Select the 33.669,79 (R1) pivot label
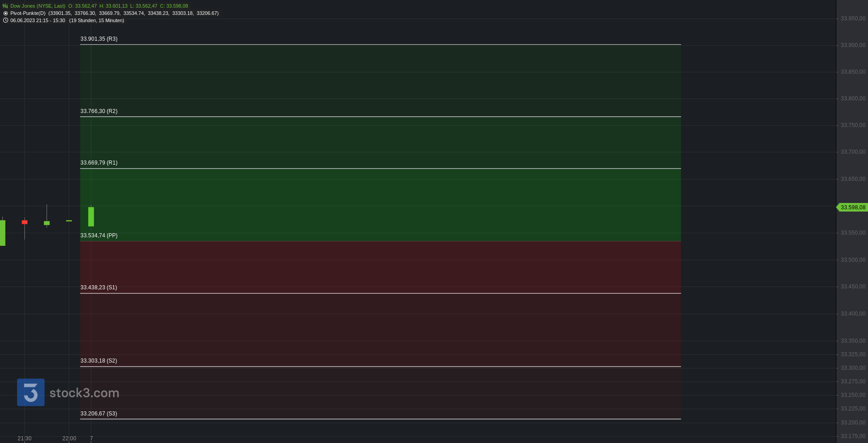This screenshot has width=868, height=443. [x=99, y=163]
